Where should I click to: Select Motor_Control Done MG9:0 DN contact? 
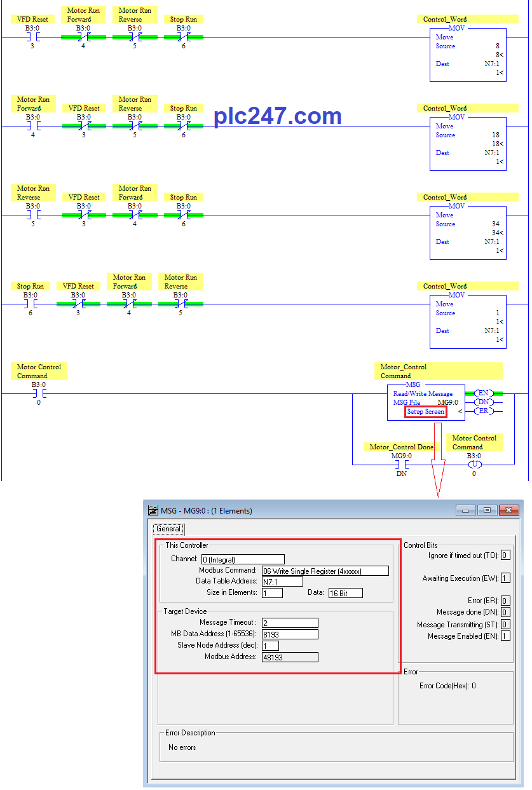click(402, 465)
